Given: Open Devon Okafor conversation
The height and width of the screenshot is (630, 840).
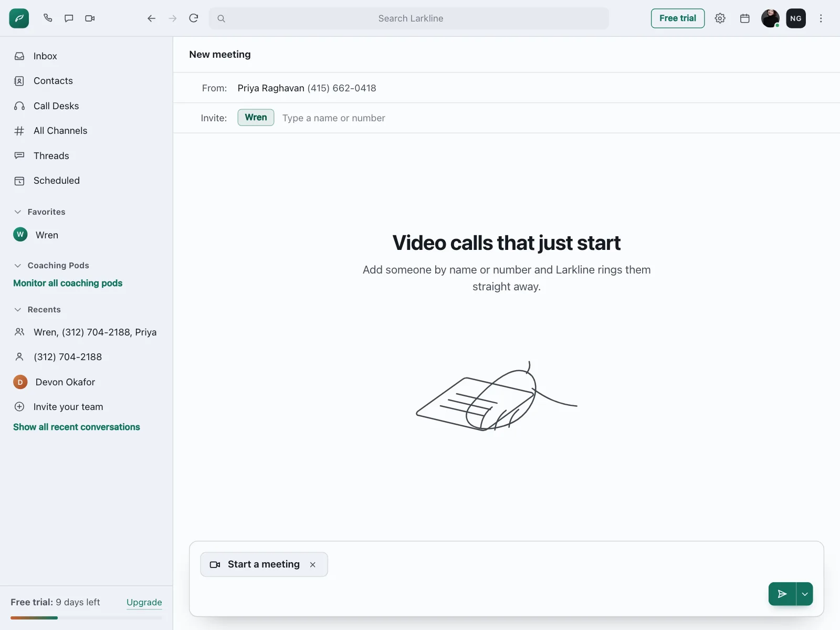Looking at the screenshot, I should point(86,382).
